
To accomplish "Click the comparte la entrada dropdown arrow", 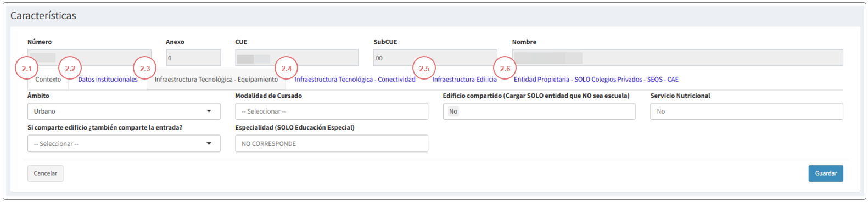I will pyautogui.click(x=209, y=144).
